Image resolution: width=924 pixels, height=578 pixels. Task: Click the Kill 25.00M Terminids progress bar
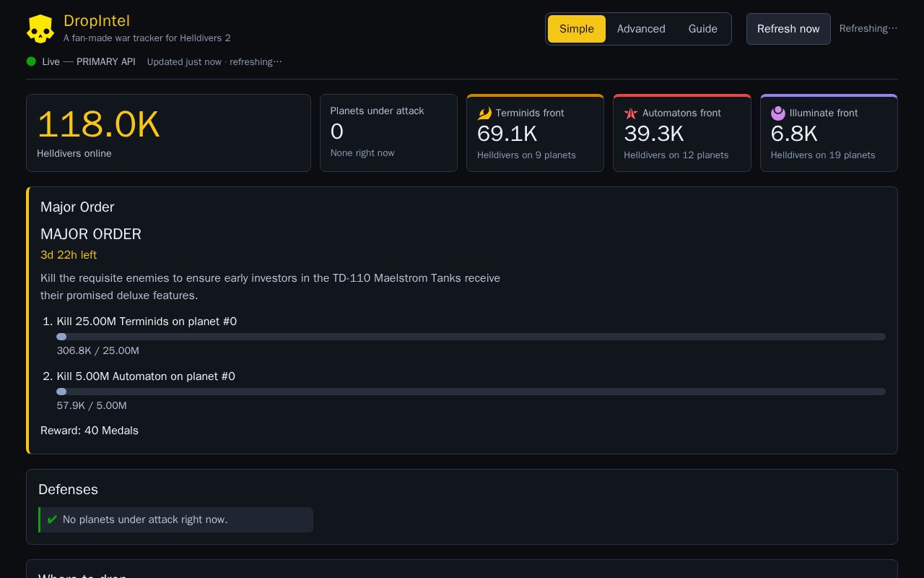coord(471,337)
